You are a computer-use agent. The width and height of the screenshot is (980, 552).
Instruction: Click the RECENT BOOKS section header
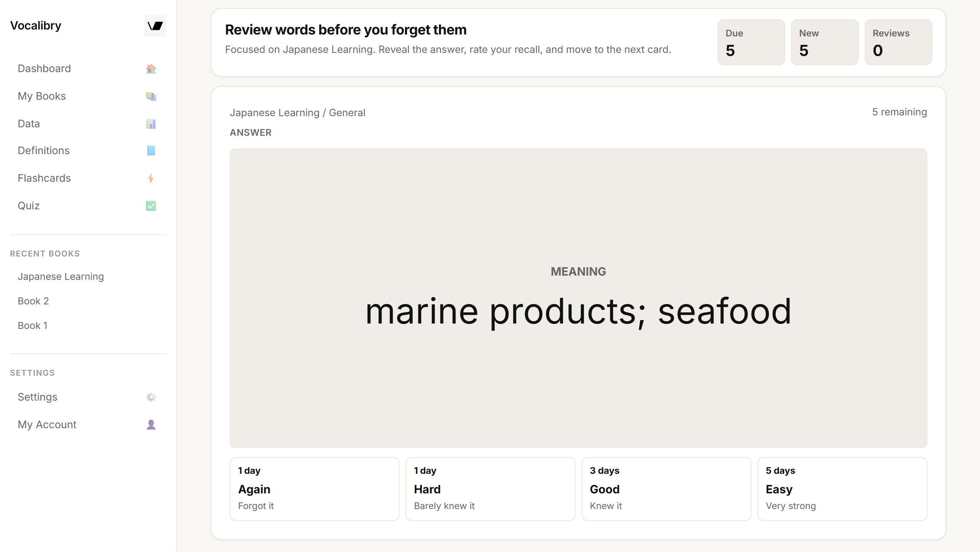point(45,254)
